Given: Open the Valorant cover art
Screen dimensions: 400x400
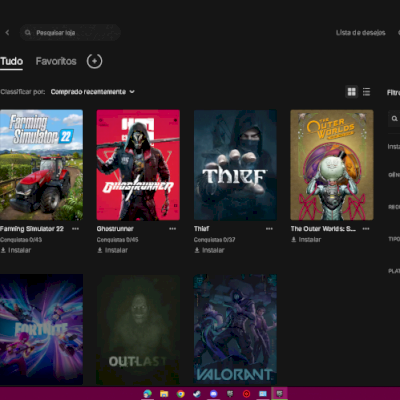Looking at the screenshot, I should [235, 329].
